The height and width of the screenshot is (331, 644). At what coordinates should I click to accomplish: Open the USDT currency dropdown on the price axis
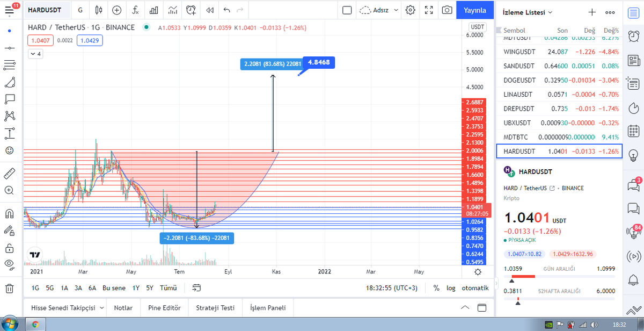tap(477, 27)
